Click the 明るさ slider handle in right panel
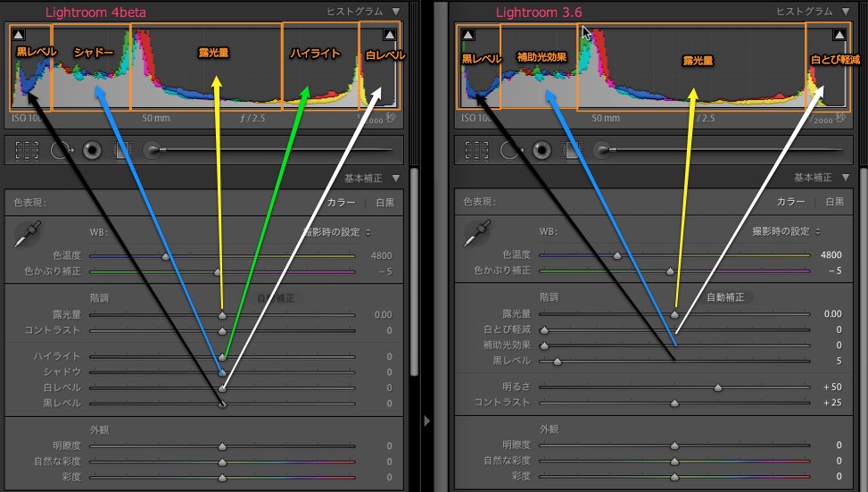This screenshot has width=868, height=492. click(x=718, y=388)
